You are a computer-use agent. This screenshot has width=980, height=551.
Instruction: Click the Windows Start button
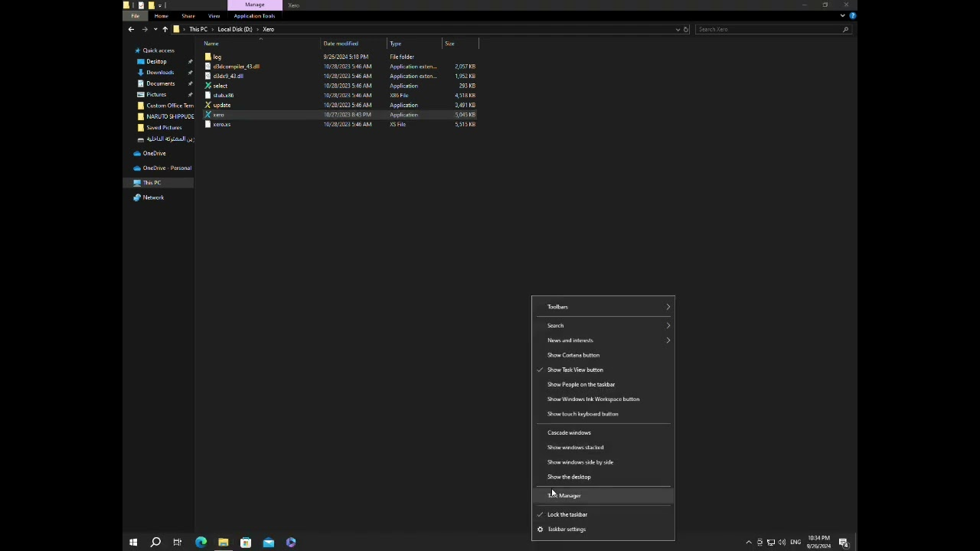[x=133, y=543]
